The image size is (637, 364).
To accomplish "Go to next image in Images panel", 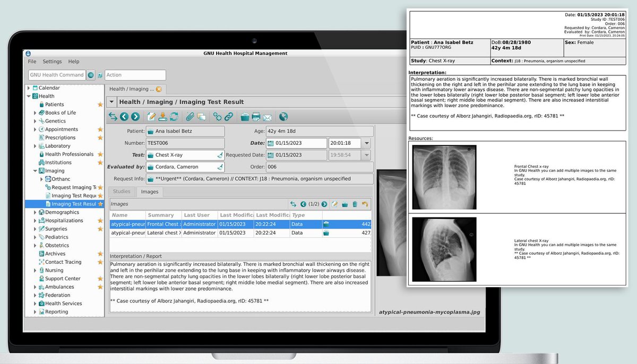I will click(324, 204).
